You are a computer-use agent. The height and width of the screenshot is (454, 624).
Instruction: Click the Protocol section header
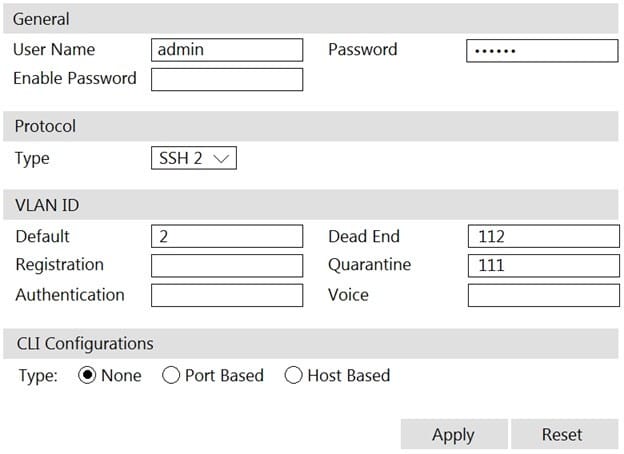[310, 126]
